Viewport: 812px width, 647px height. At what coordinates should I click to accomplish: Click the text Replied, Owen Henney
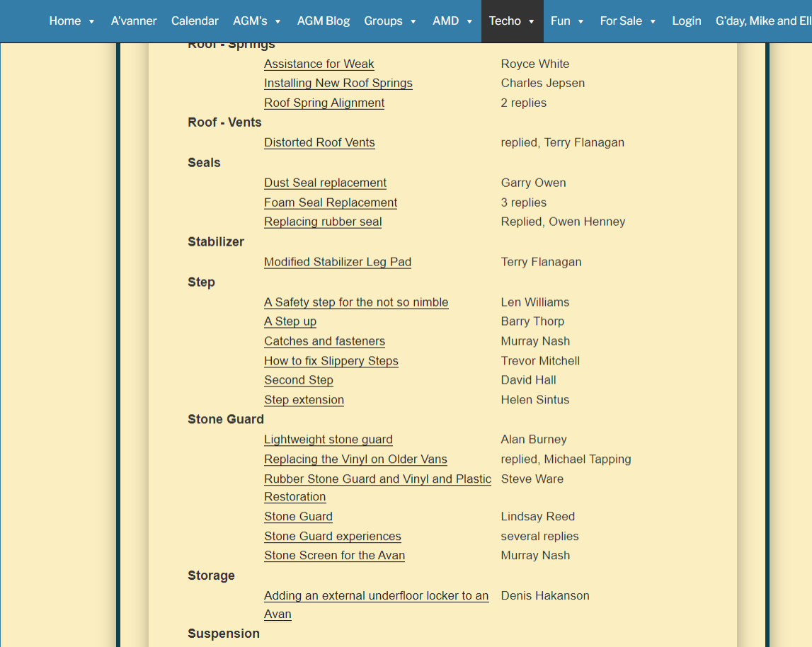(x=563, y=222)
